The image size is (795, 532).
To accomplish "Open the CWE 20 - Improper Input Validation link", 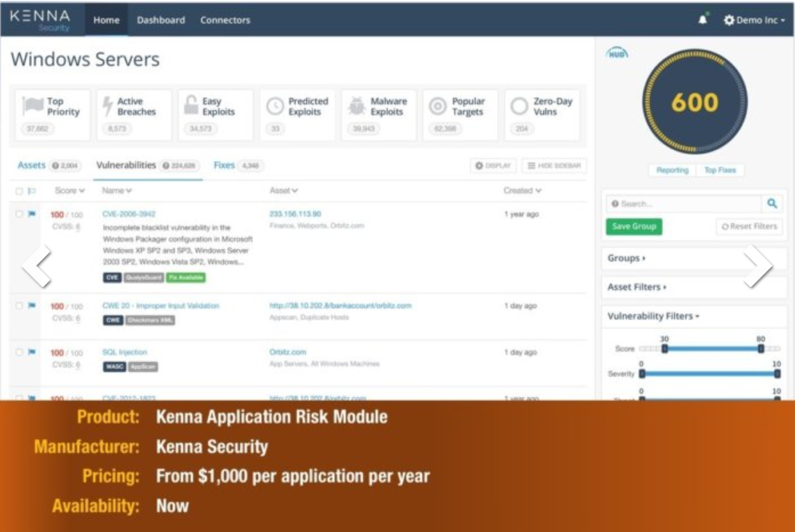I will click(161, 306).
